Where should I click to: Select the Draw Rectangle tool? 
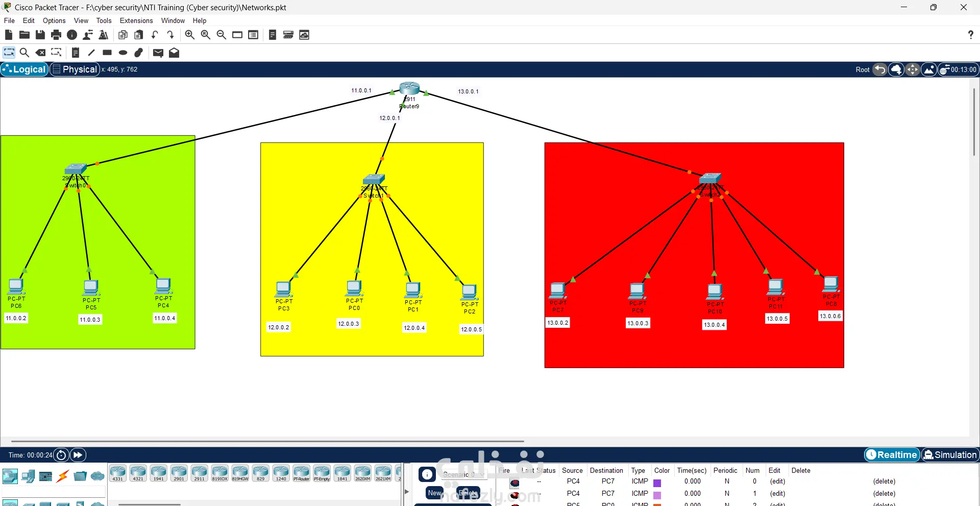pyautogui.click(x=107, y=53)
